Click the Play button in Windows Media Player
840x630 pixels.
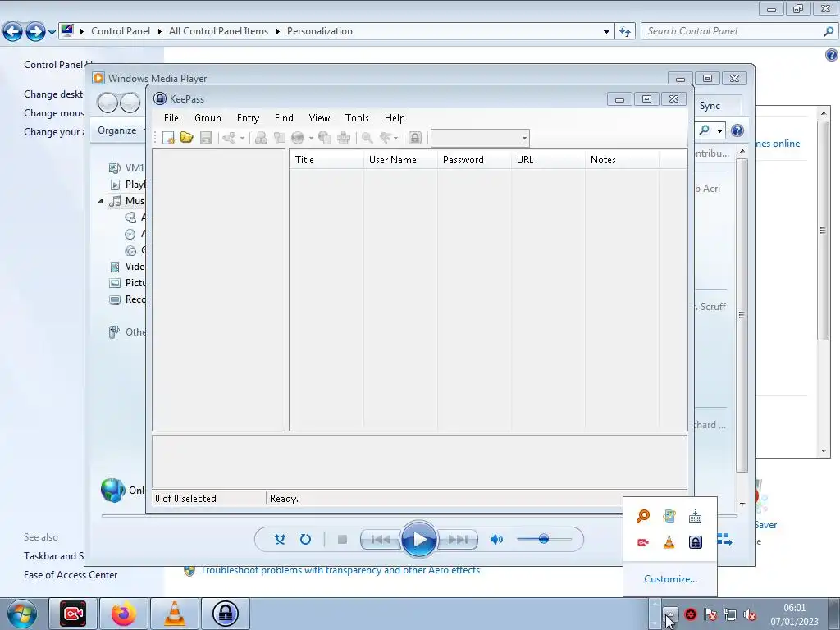(418, 540)
